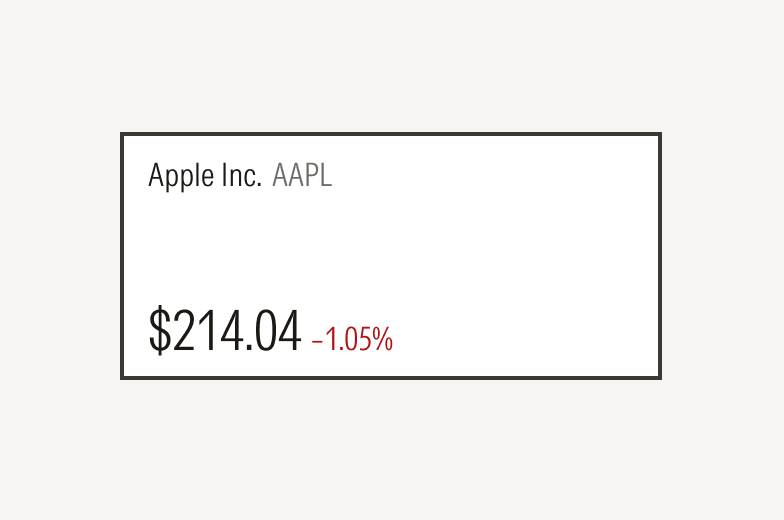Click the Apple Inc. company name
This screenshot has width=784, height=520.
click(204, 177)
